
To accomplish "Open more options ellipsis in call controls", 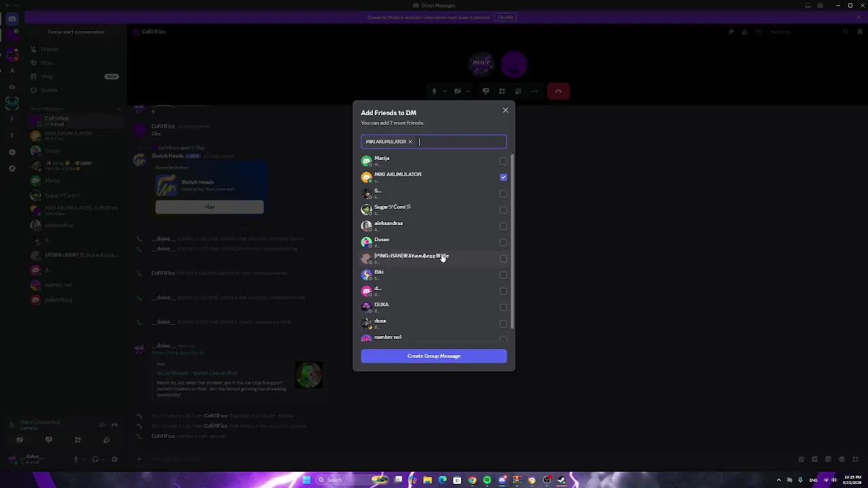I will 535,91.
